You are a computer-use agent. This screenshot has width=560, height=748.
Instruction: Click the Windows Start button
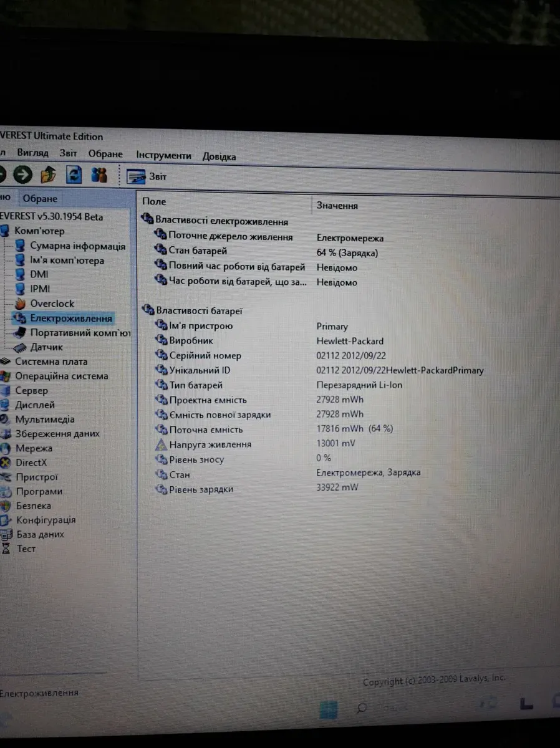329,709
